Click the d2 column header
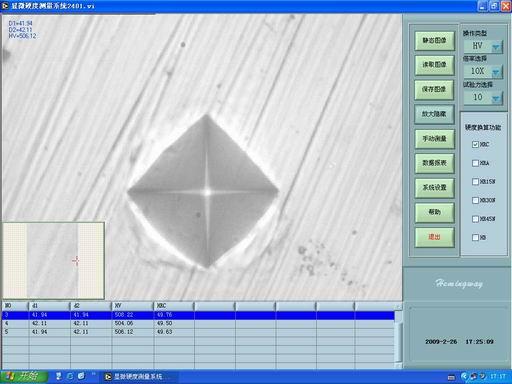Viewport: 512px width, 384px height. tap(91, 306)
